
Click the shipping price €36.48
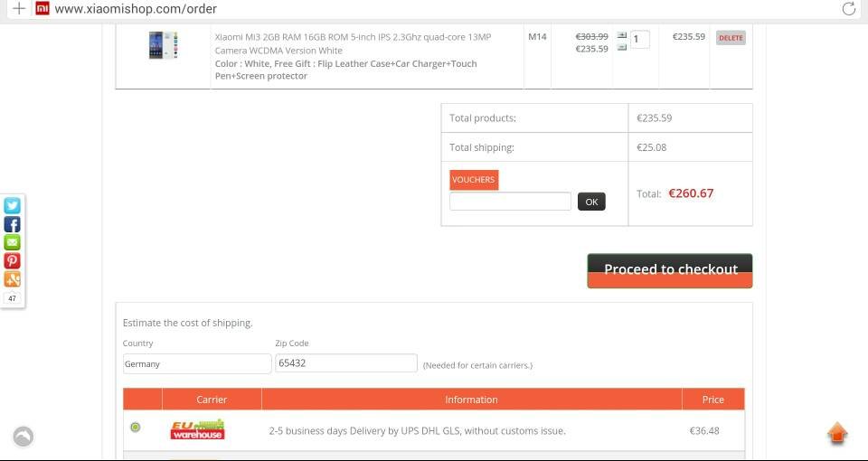tap(704, 430)
